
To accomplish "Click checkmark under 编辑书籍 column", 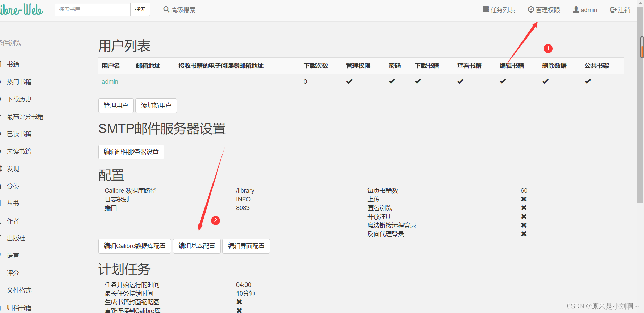I will (x=503, y=81).
